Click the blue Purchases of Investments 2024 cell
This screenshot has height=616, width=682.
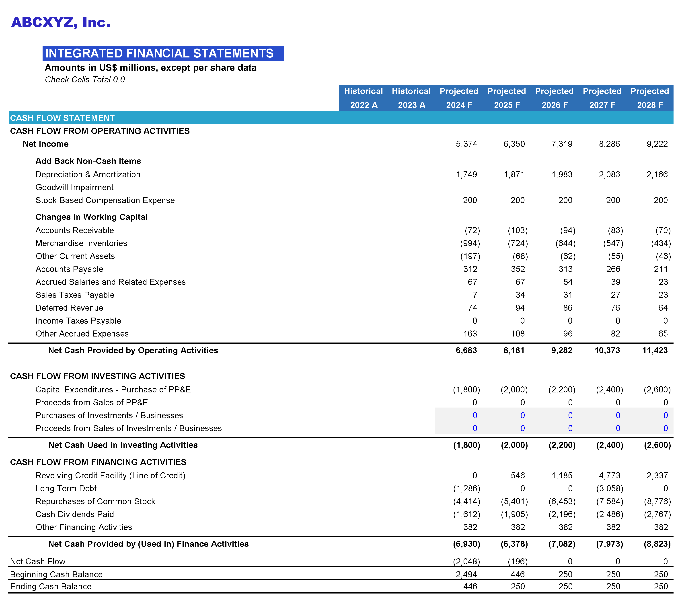475,415
